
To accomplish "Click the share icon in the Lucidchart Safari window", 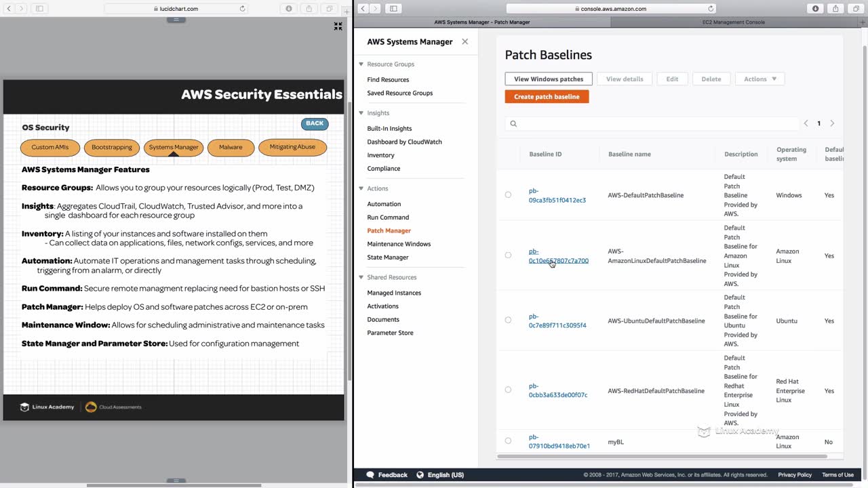I will [309, 8].
